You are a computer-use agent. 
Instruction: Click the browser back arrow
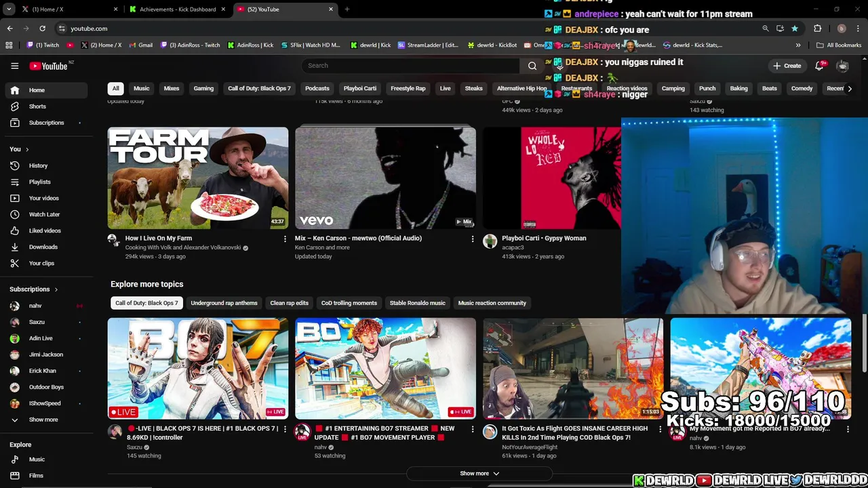[x=9, y=28]
